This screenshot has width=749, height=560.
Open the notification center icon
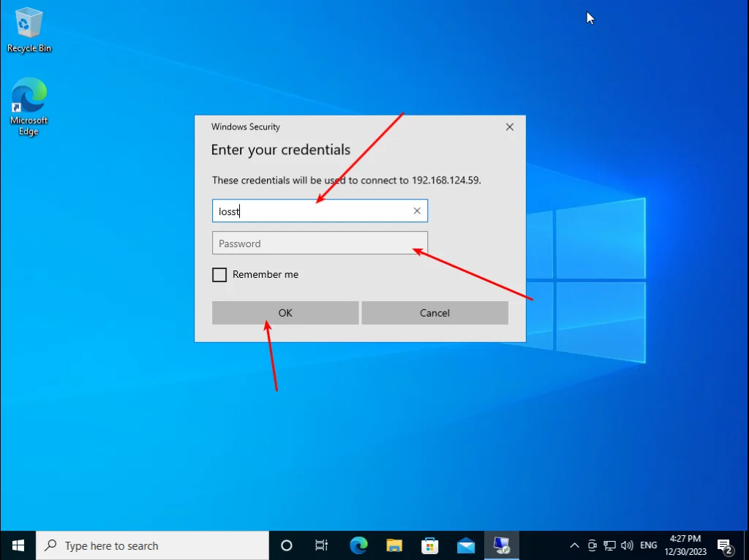point(725,545)
